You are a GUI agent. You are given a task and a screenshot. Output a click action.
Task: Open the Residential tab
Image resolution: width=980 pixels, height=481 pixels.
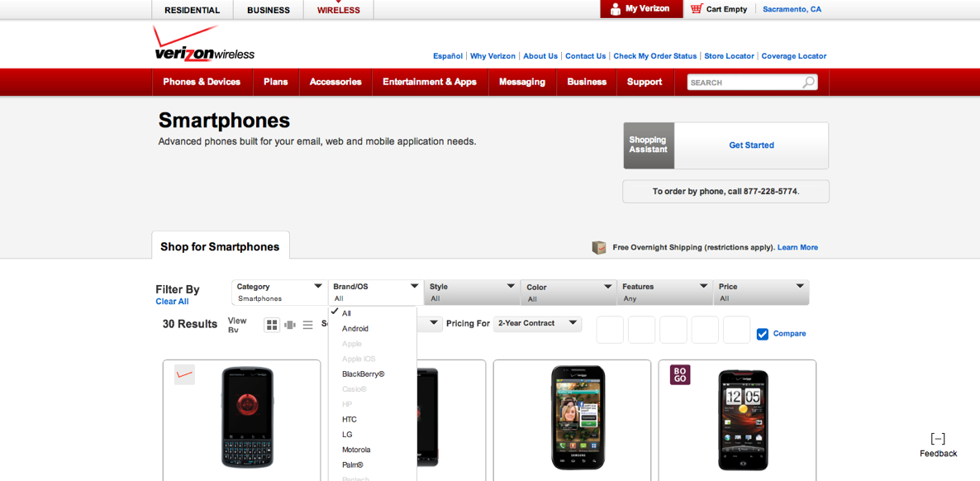192,10
